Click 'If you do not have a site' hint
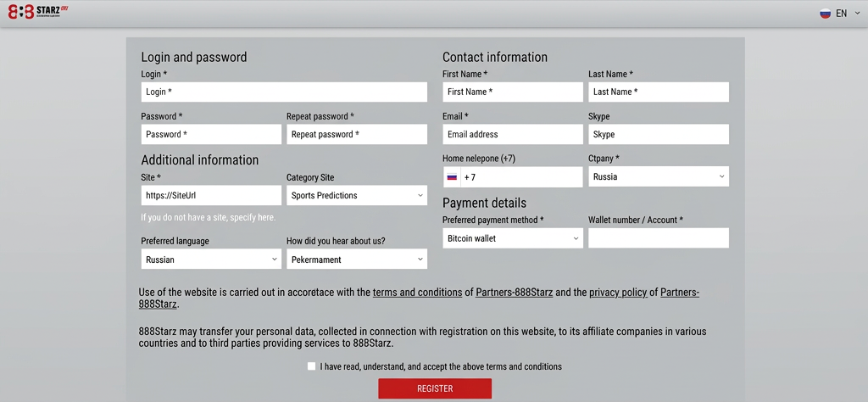 pos(209,218)
